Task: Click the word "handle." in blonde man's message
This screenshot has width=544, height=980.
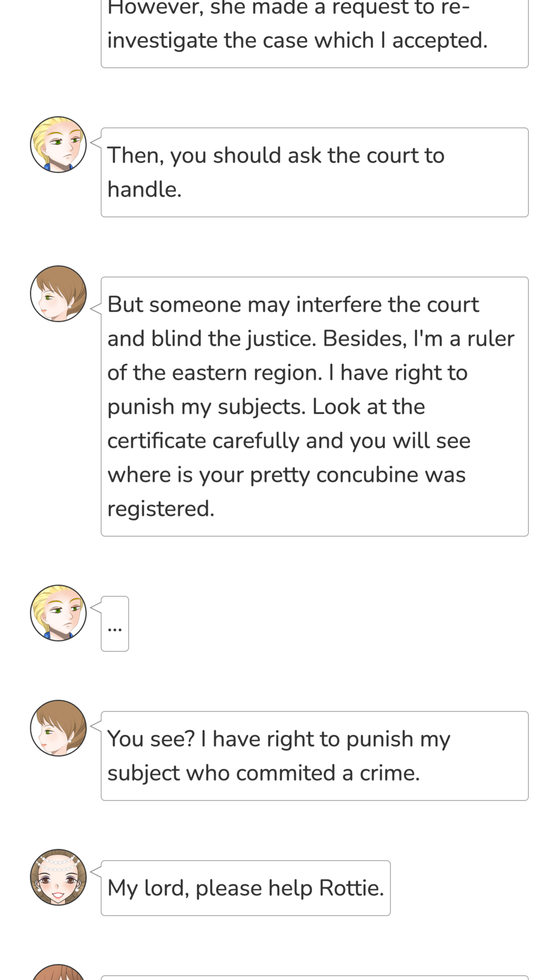Action: 144,189
